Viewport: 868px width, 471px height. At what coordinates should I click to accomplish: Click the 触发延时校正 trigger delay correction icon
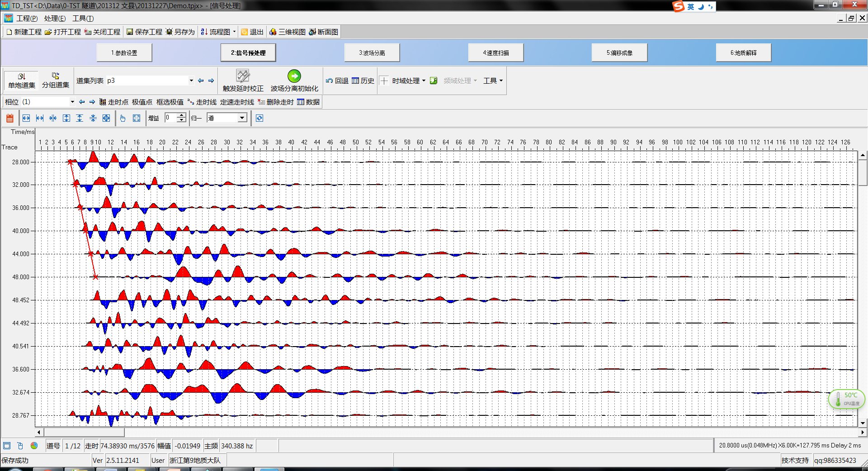click(243, 76)
